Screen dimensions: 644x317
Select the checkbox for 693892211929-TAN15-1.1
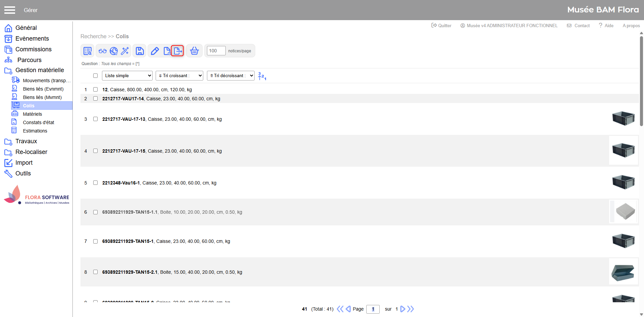96,212
